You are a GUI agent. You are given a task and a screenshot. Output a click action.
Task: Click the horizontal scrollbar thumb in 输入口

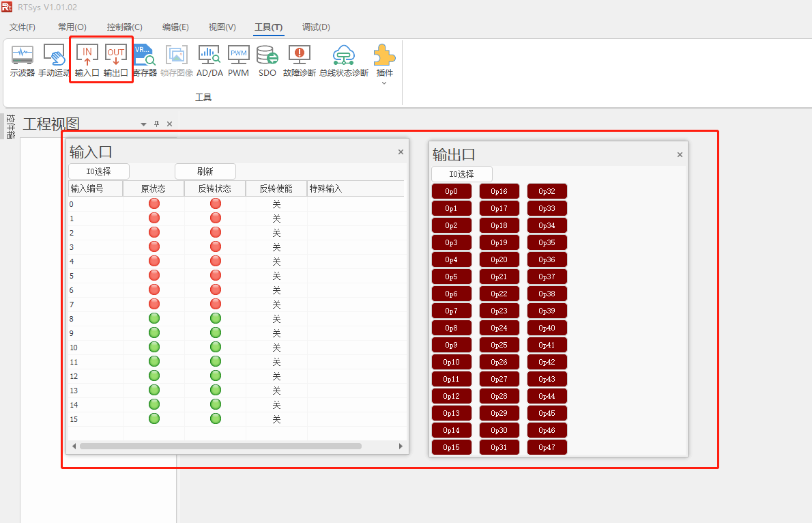pos(220,447)
